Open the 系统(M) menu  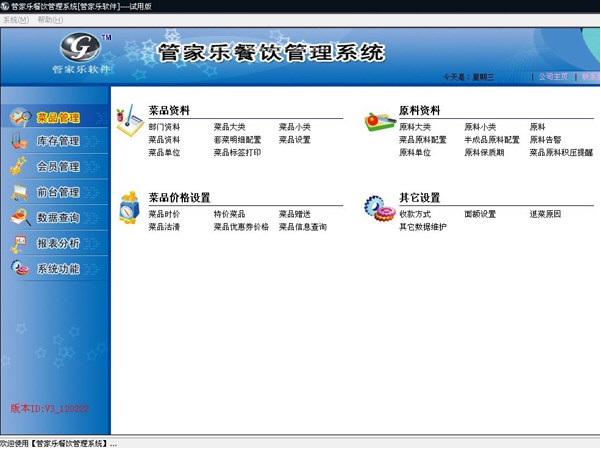tap(16, 20)
